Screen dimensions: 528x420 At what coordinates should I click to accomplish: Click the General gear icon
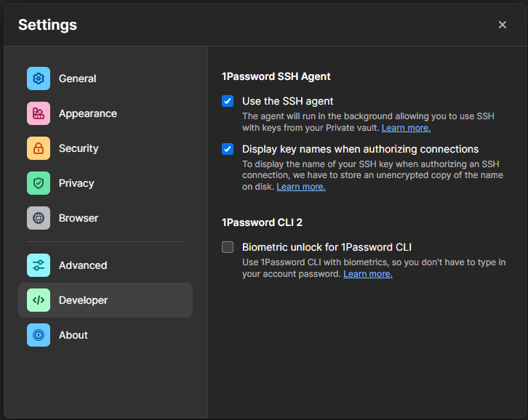pos(39,78)
